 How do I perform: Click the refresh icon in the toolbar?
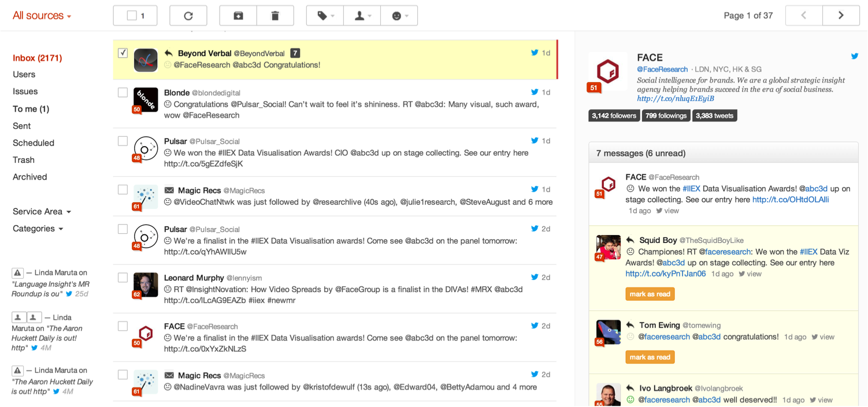188,16
